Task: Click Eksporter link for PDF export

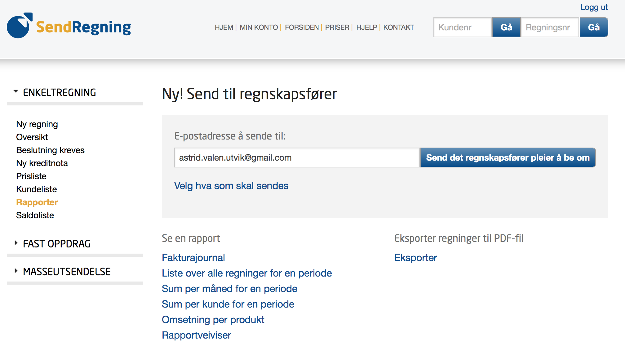Action: [415, 258]
